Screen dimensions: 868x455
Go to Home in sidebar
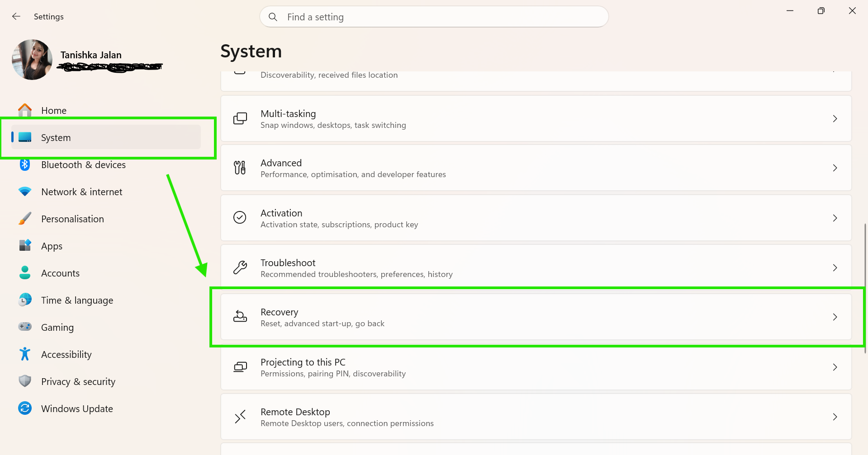(x=54, y=110)
